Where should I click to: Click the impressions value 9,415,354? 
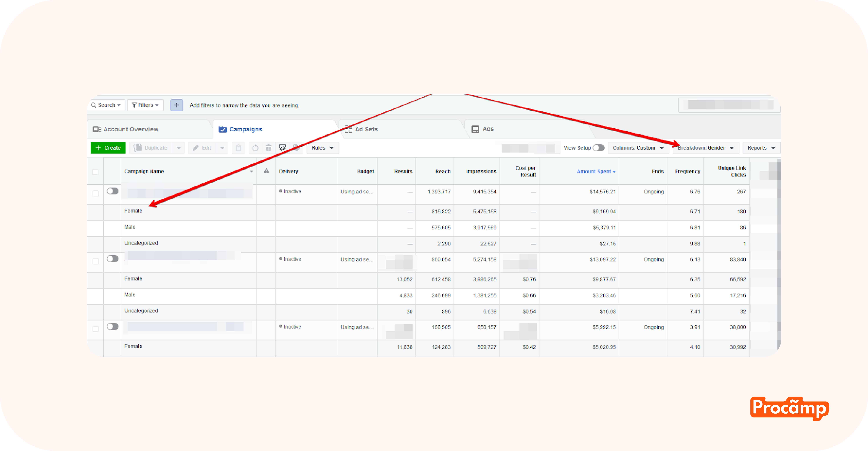click(x=484, y=192)
